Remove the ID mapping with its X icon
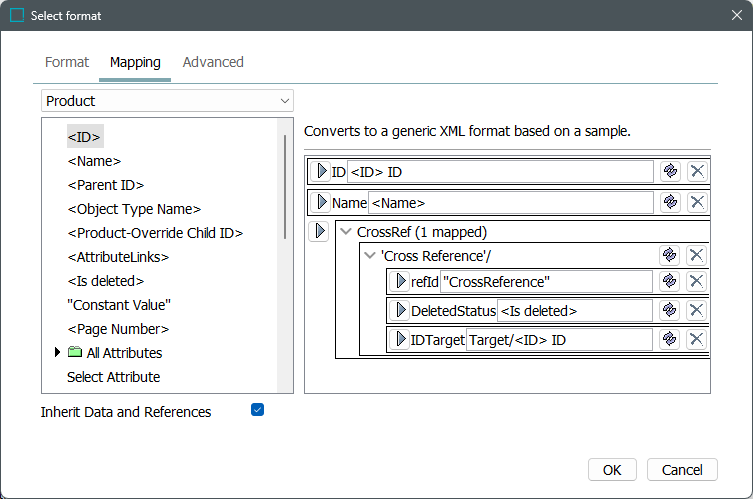 [x=697, y=172]
